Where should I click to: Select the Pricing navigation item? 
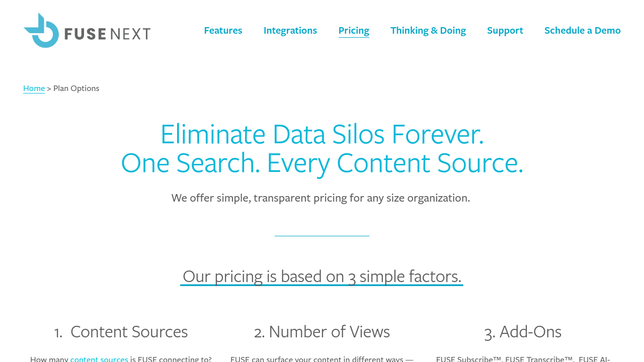click(x=354, y=31)
